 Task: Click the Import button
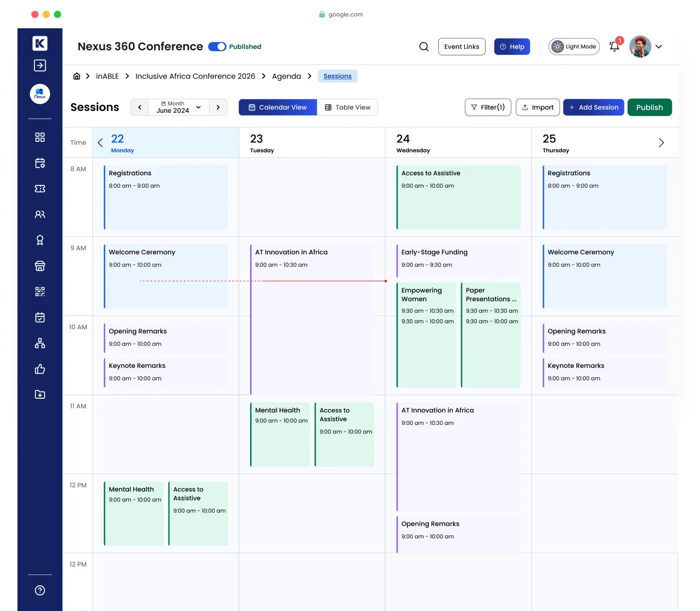[538, 107]
